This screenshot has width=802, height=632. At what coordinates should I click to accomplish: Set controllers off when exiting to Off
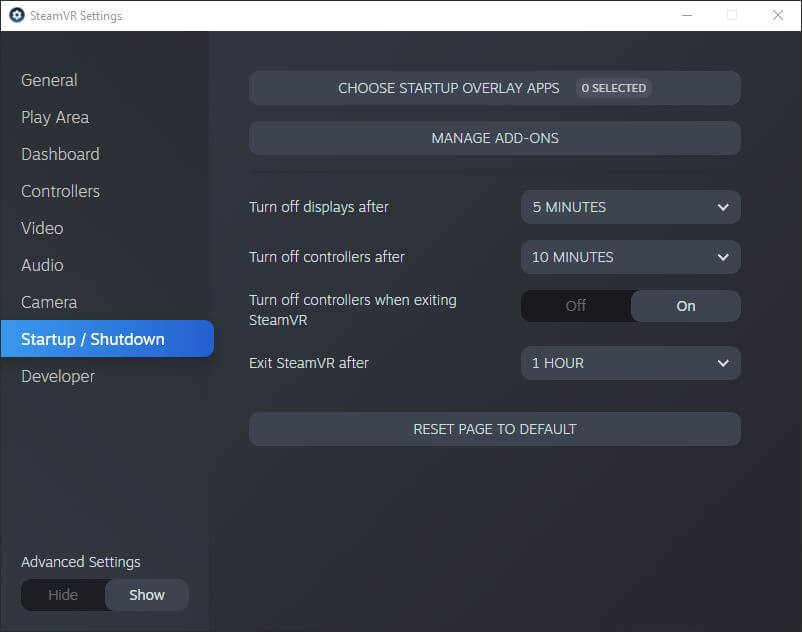[x=576, y=306]
